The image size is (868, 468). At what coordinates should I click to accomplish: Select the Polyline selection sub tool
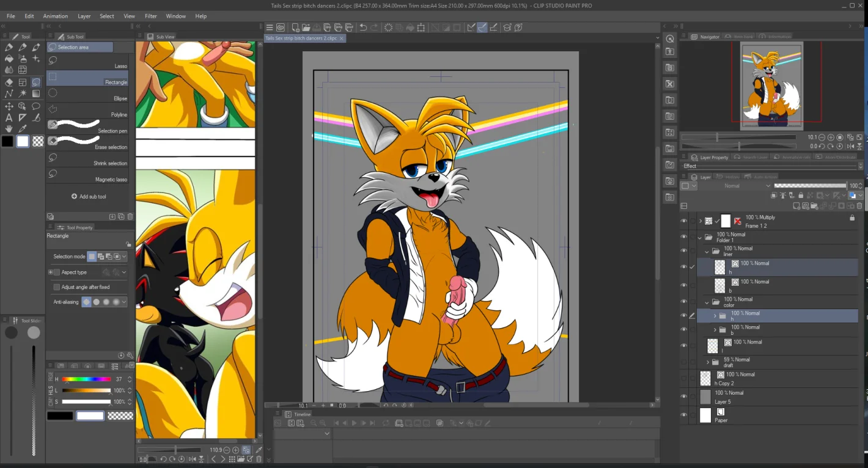[x=87, y=111]
